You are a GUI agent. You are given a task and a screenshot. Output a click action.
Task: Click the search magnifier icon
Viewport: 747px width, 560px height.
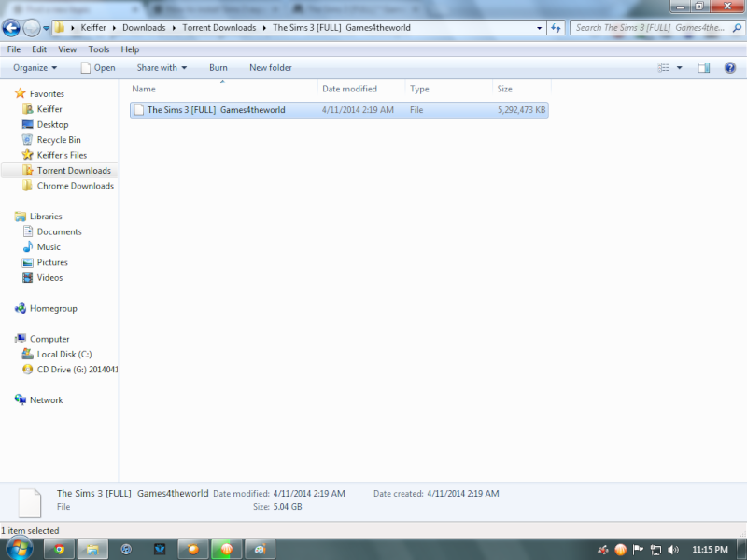pyautogui.click(x=737, y=28)
